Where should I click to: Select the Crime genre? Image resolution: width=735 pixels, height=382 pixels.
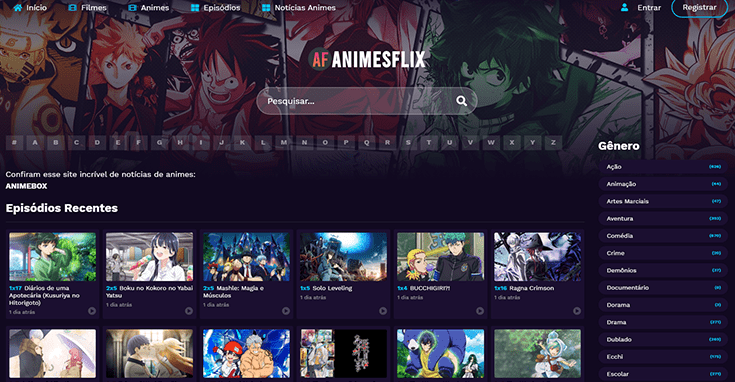coord(663,253)
